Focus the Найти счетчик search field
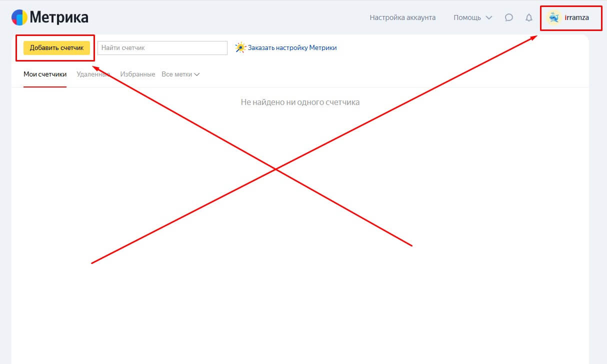This screenshot has width=607, height=364. [162, 48]
